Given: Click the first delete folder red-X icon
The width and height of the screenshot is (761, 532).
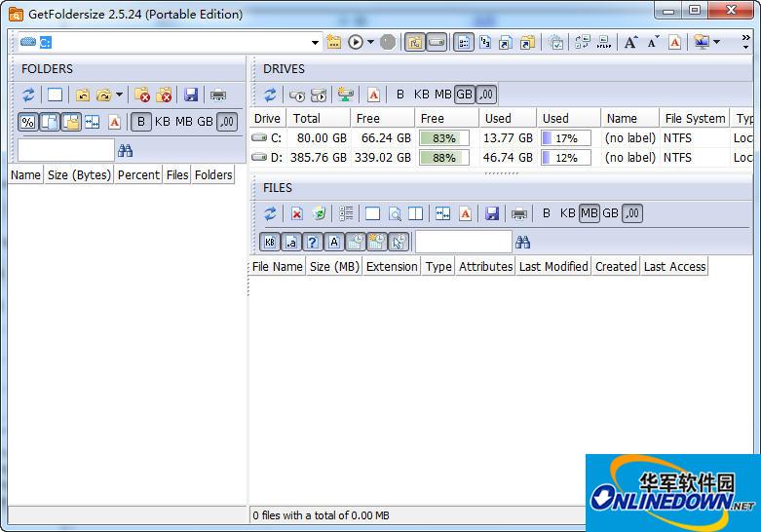Looking at the screenshot, I should (142, 95).
